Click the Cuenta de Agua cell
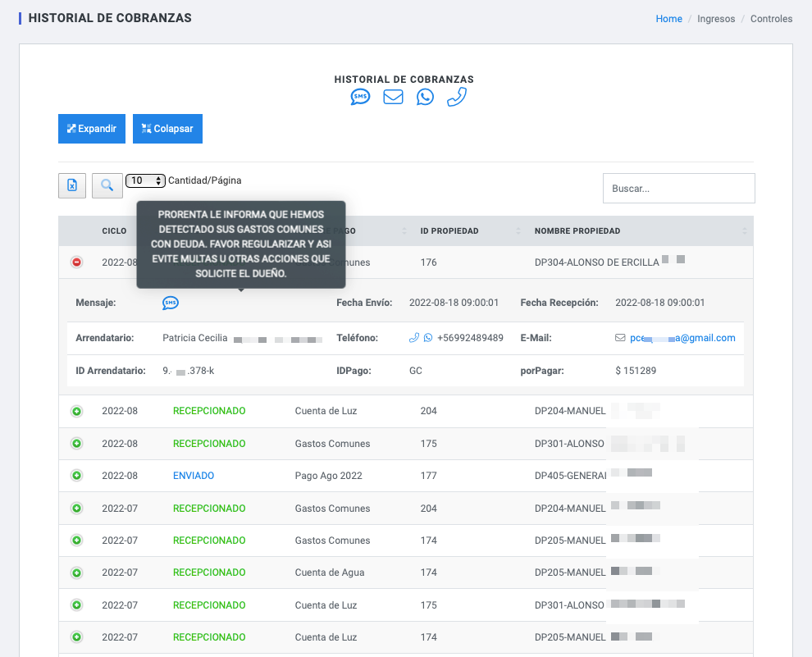Image resolution: width=812 pixels, height=657 pixels. (330, 573)
